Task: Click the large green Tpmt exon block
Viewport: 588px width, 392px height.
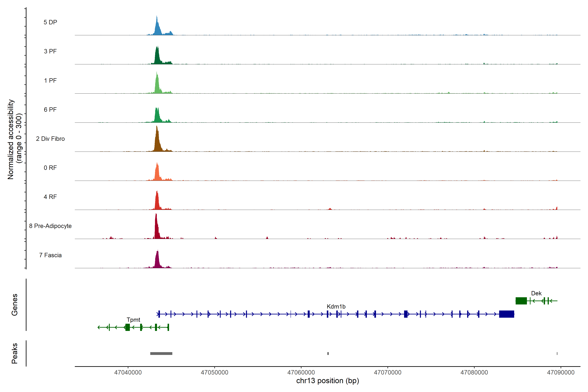Action: [x=128, y=327]
